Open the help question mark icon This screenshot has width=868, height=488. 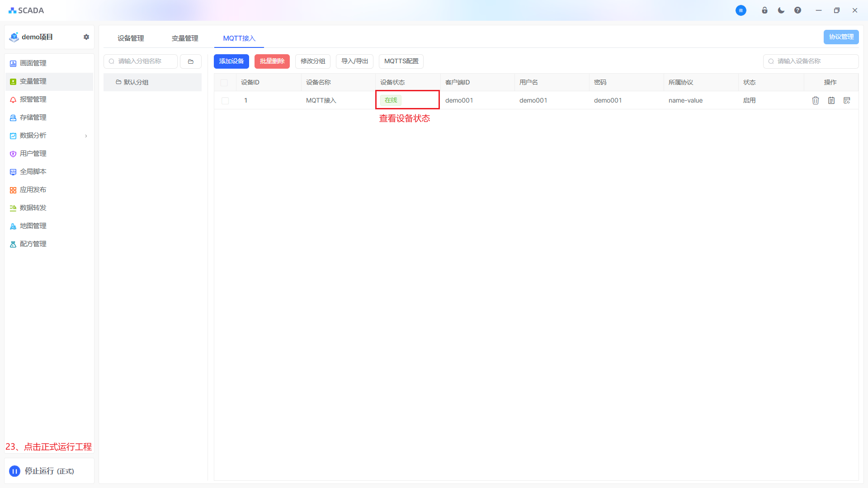tap(797, 10)
